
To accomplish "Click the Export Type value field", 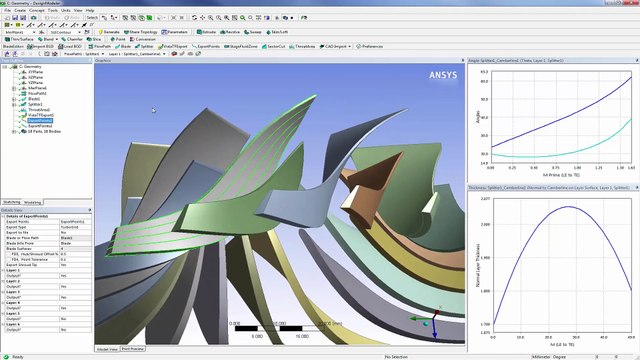I will tap(76, 227).
